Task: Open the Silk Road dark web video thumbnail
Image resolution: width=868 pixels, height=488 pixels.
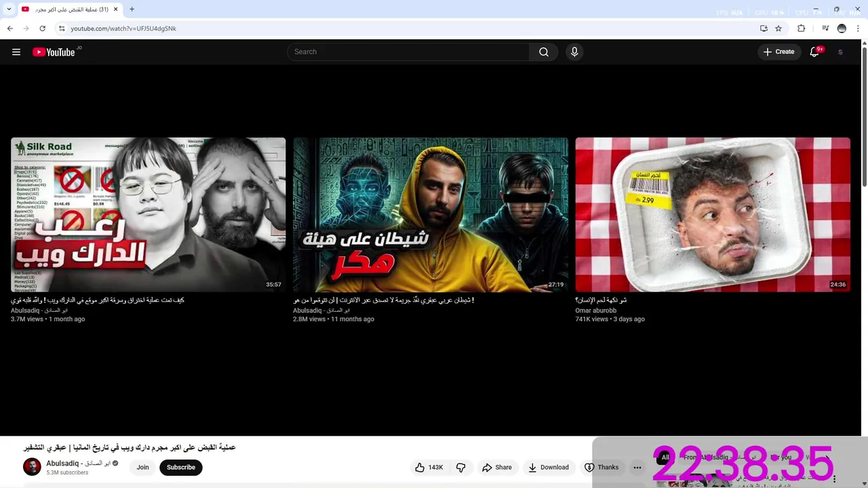Action: coord(149,215)
